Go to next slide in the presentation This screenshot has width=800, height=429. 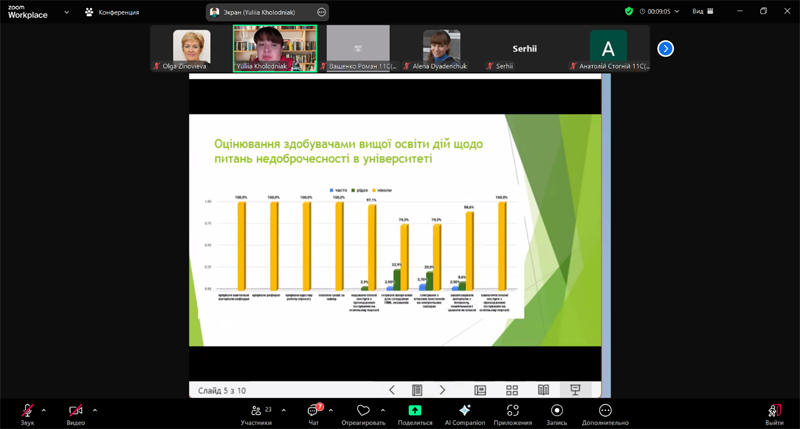[x=442, y=390]
